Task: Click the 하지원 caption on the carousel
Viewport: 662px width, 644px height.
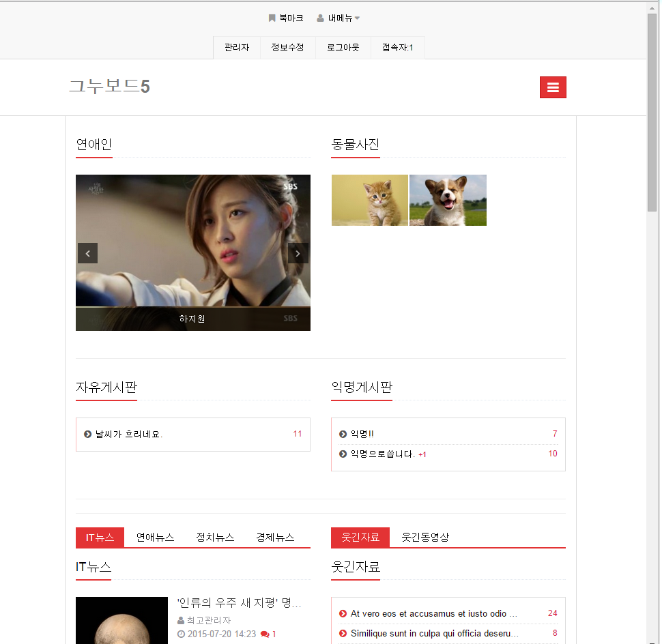Action: pos(192,319)
